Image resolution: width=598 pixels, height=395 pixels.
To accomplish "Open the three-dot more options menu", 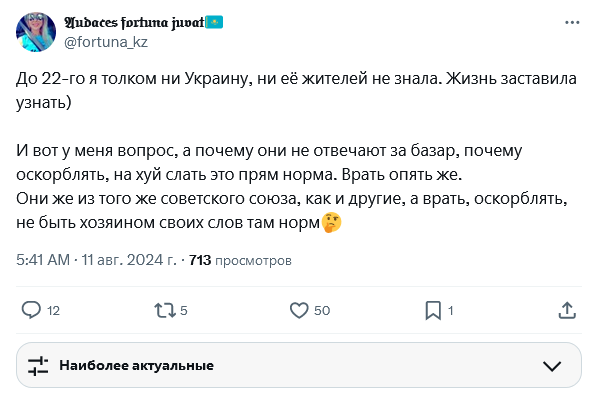I will click(572, 22).
